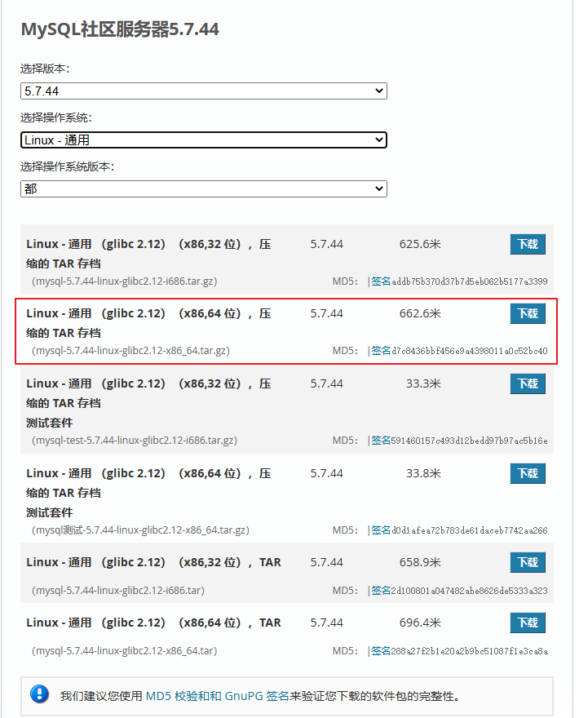The image size is (588, 718).
Task: Click MD5 hash d7c8436bbf456e9a4398011a0c52bc40
Action: pos(470,351)
